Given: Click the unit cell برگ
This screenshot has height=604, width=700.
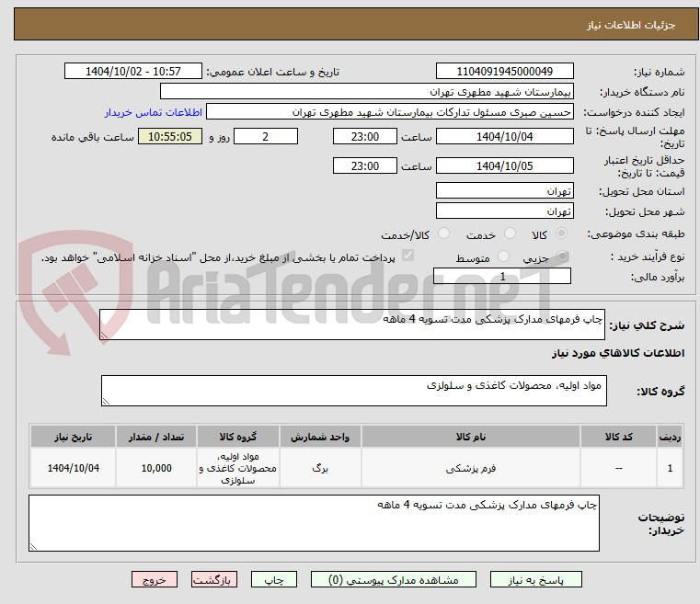Looking at the screenshot, I should tap(320, 468).
